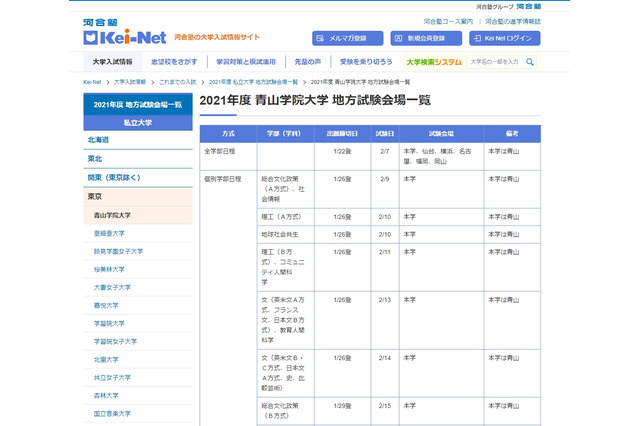Screen dimensions: 640x426
Task: Open the メルマガ登録 button
Action: tap(347, 38)
